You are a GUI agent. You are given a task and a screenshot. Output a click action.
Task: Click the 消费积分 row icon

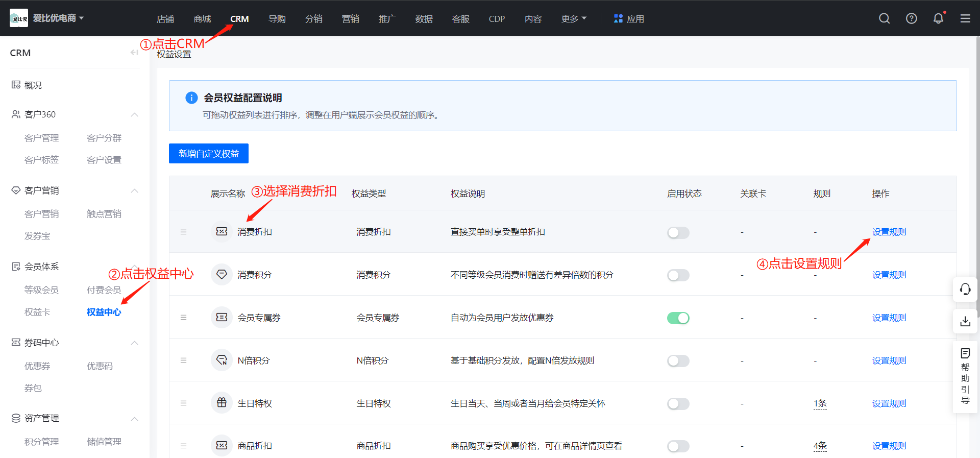222,275
